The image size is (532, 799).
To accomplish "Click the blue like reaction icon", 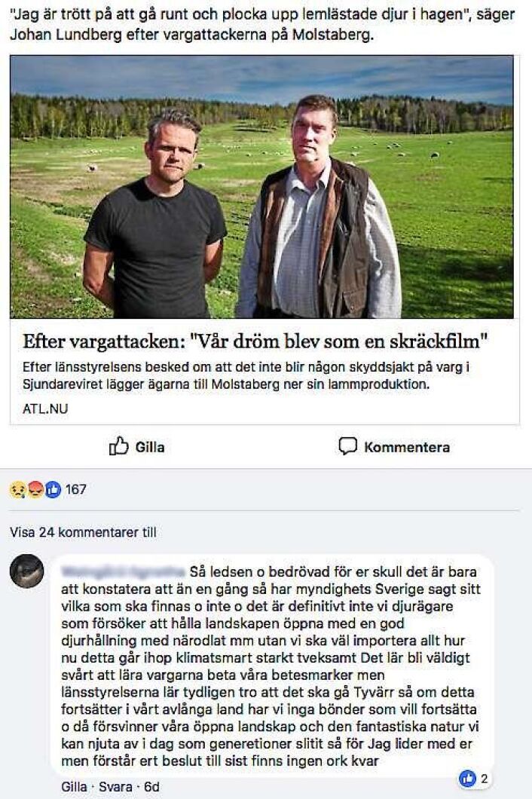I will click(53, 490).
